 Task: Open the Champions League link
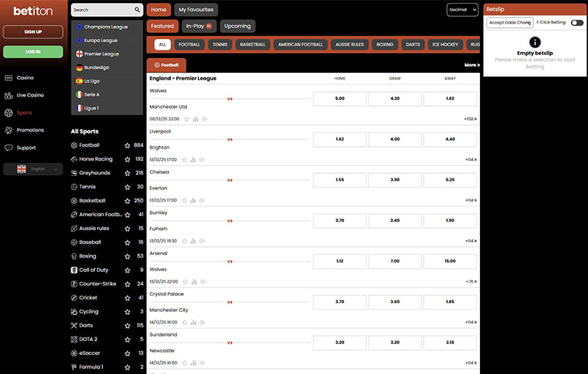point(106,27)
